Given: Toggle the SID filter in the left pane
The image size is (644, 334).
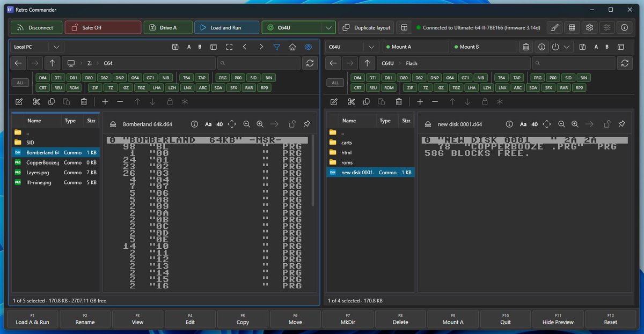Looking at the screenshot, I should 254,78.
